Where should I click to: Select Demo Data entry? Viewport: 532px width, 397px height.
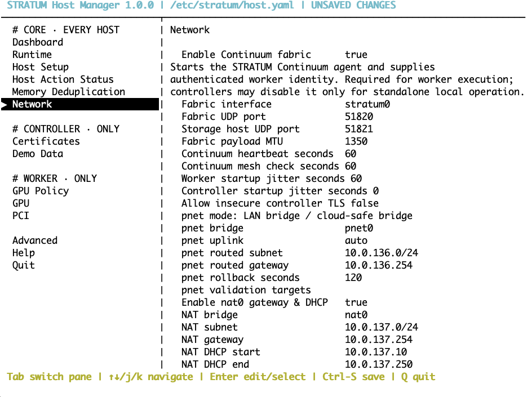click(38, 154)
